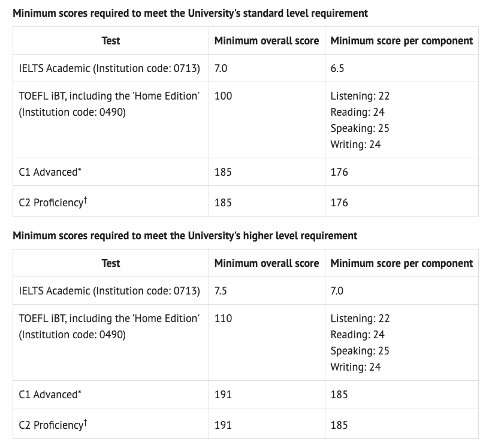
Task: Select the TOEFL overall score of 110
Action: (x=223, y=318)
